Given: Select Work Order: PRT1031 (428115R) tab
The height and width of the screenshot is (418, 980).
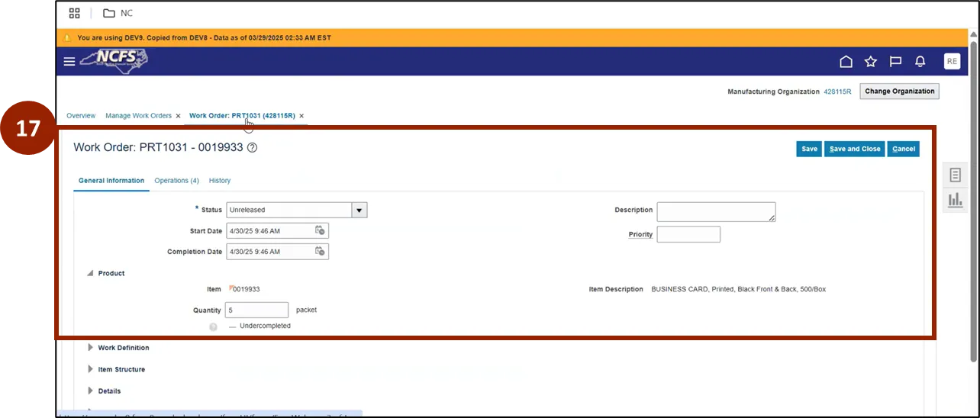Looking at the screenshot, I should pyautogui.click(x=242, y=116).
